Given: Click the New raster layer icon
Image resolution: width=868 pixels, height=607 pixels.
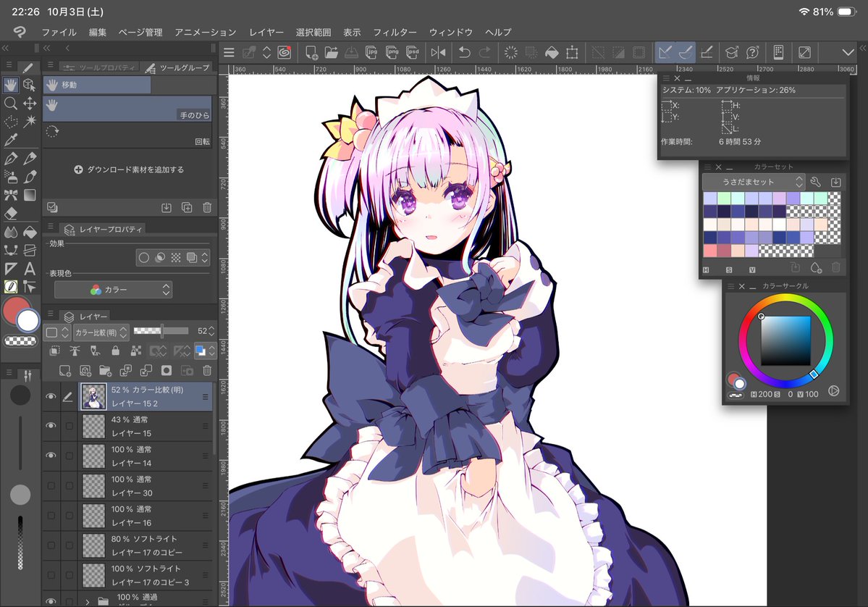Looking at the screenshot, I should click(64, 371).
